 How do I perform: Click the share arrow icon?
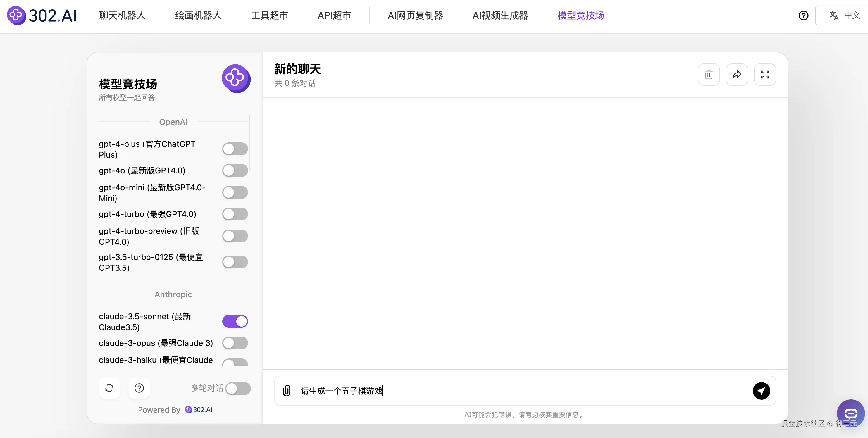point(737,75)
